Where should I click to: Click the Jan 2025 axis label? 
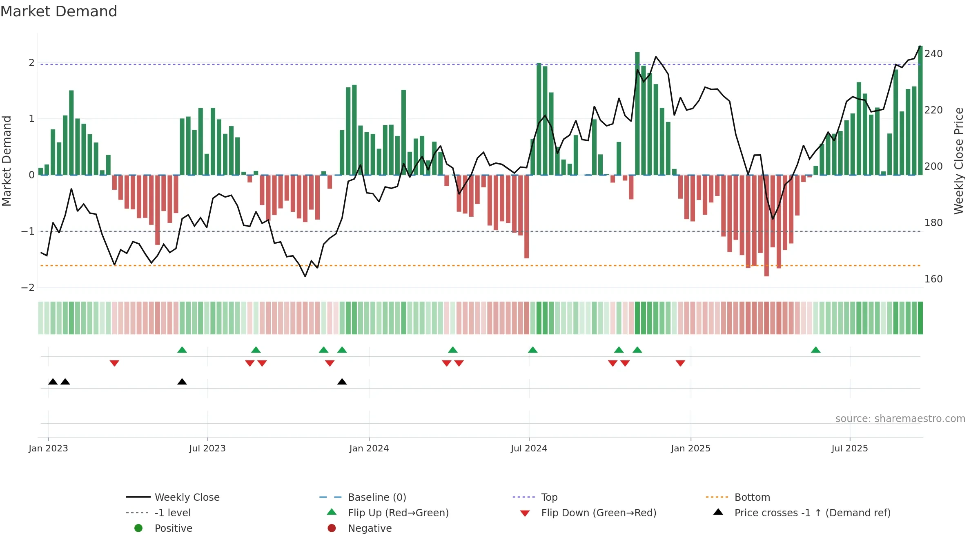[691, 448]
